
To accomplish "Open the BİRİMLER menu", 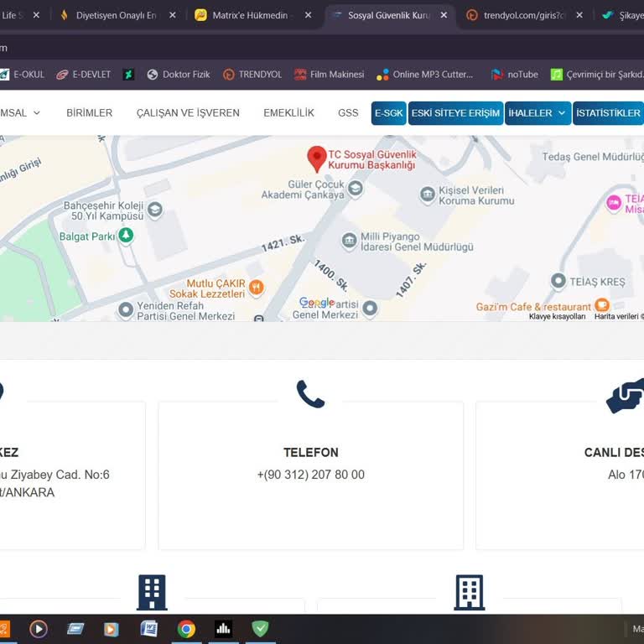I will point(89,113).
